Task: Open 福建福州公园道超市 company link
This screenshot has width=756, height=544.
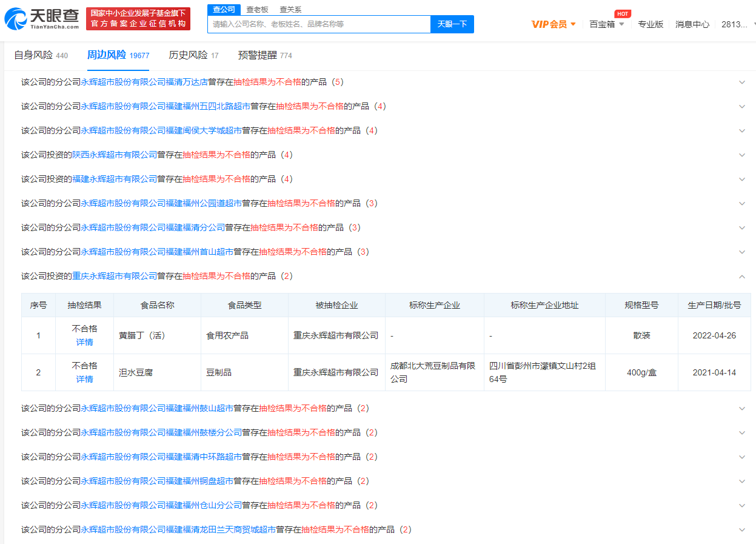Action: tap(161, 203)
